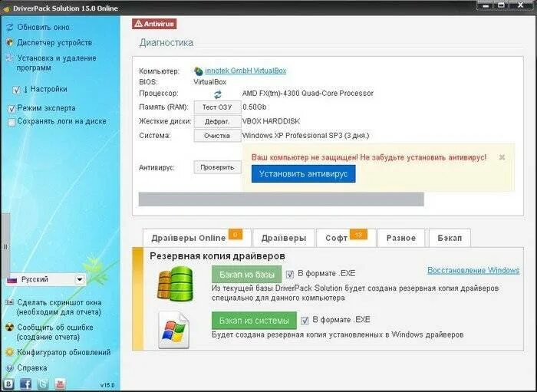
Task: Open the Facebook icon
Action: [x=25, y=384]
